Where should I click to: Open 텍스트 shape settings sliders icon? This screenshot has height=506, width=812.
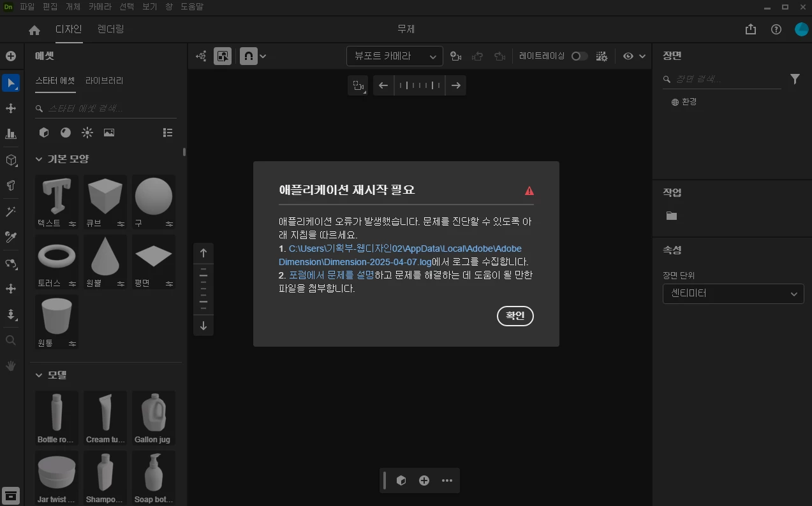pyautogui.click(x=72, y=224)
